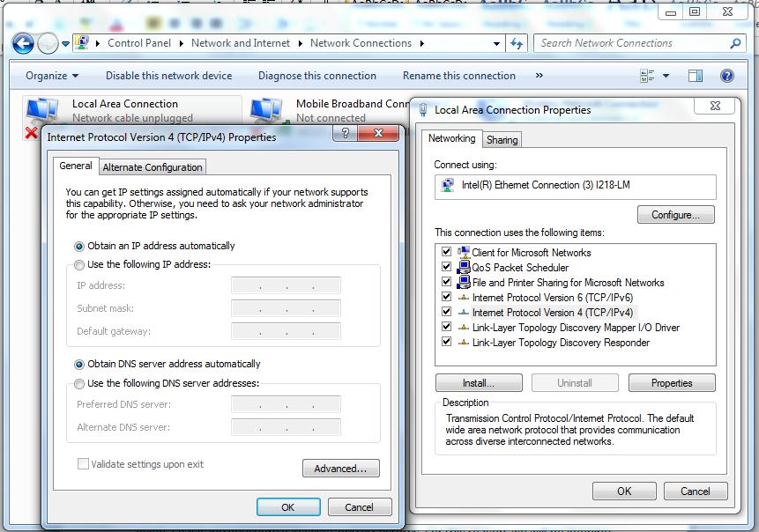Screen dimensions: 759x532
Task: Click the Default gateway field
Action: coord(286,331)
